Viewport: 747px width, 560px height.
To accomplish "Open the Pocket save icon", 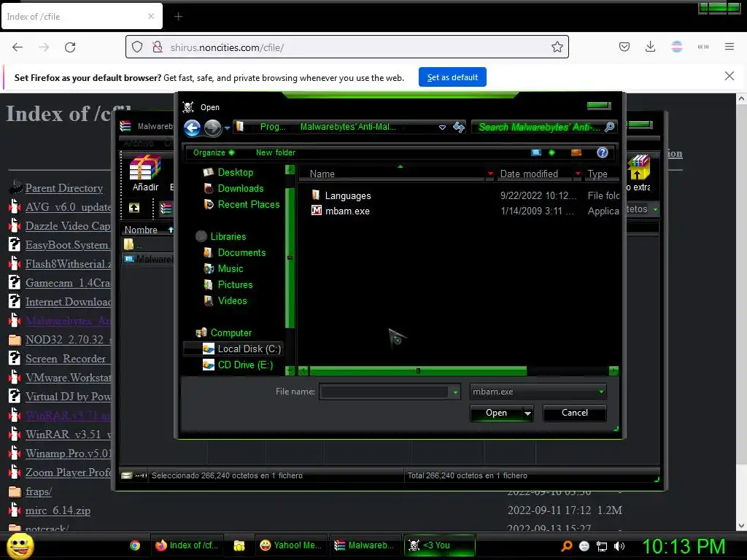I will [624, 47].
